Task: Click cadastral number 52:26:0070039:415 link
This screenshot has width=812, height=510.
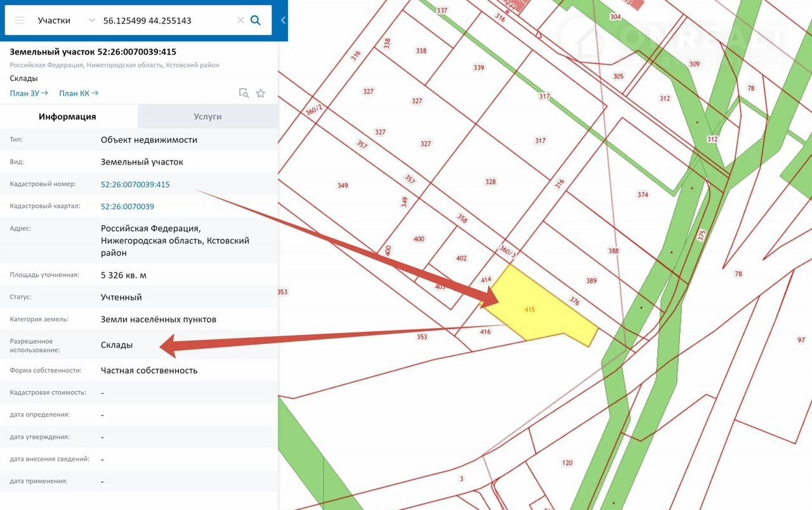Action: 135,185
